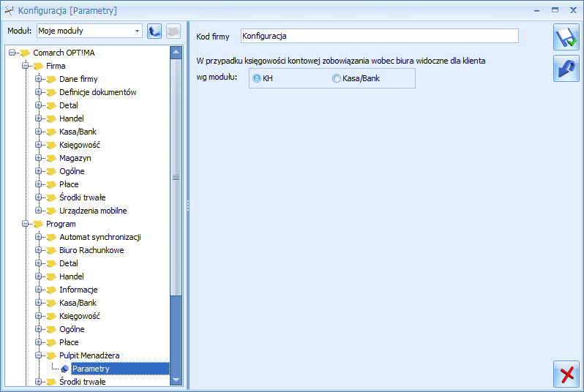Viewport: 584px width, 392px height.
Task: Click the Automat synchronizacji folder icon
Action: pos(51,237)
